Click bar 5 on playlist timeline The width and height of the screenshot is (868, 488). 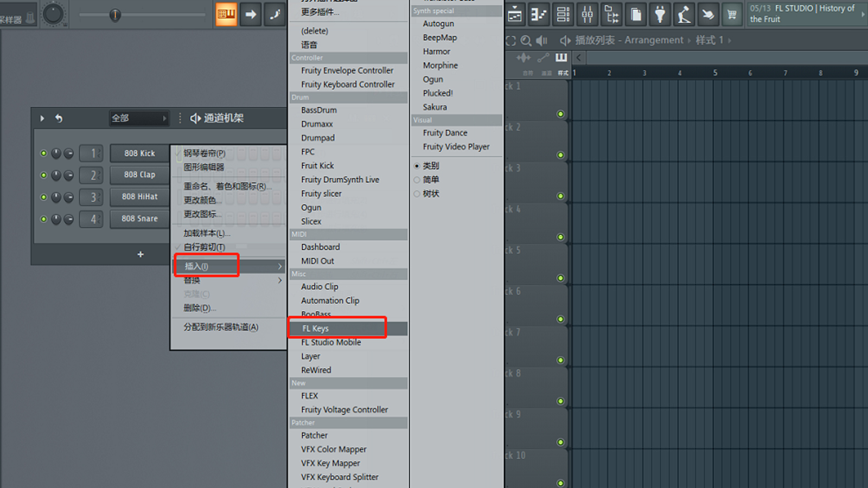(x=715, y=73)
